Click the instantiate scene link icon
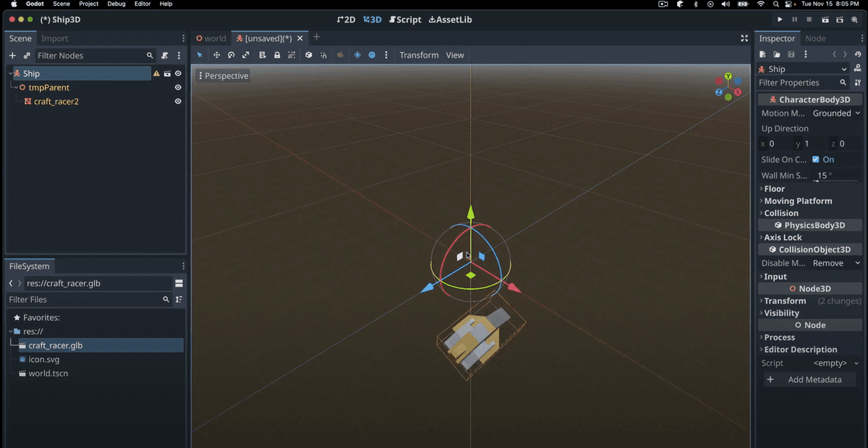Image resolution: width=868 pixels, height=448 pixels. (x=26, y=55)
